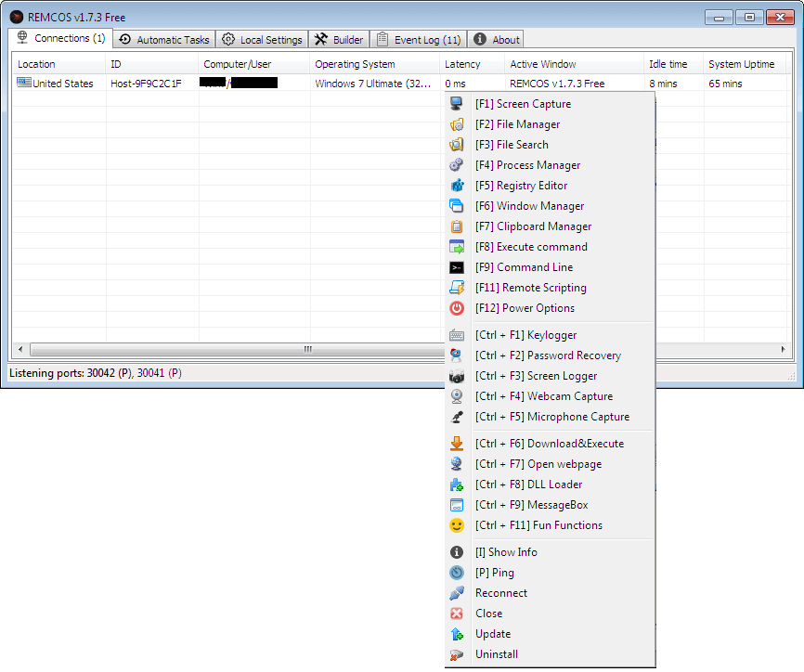Choose [Ctrl + F4] Webcam Capture entry
804x672 pixels.
click(x=551, y=396)
